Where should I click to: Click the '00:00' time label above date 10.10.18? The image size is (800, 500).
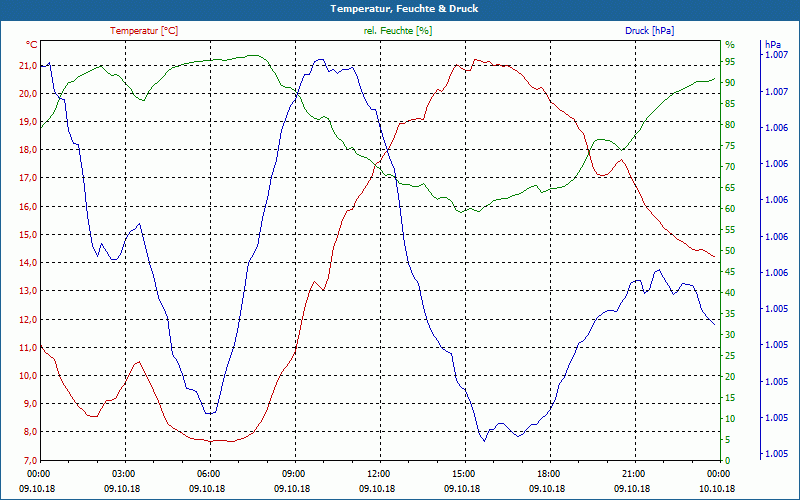(x=718, y=473)
